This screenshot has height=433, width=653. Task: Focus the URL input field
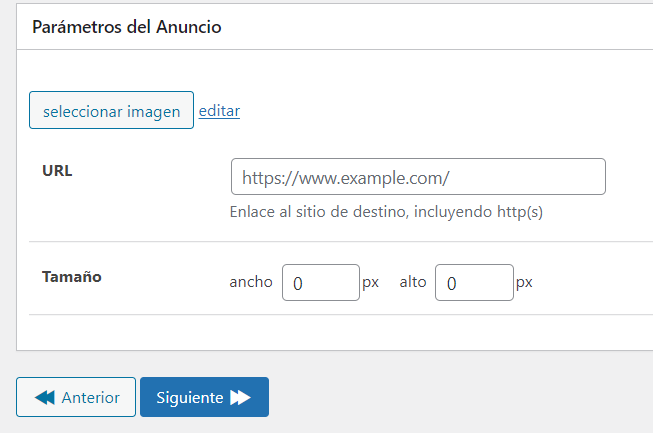418,177
